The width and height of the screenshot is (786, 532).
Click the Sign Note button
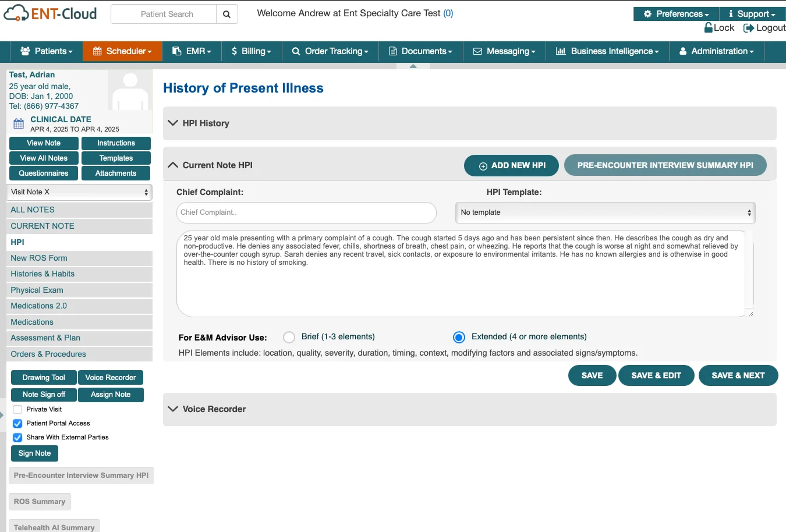(34, 453)
